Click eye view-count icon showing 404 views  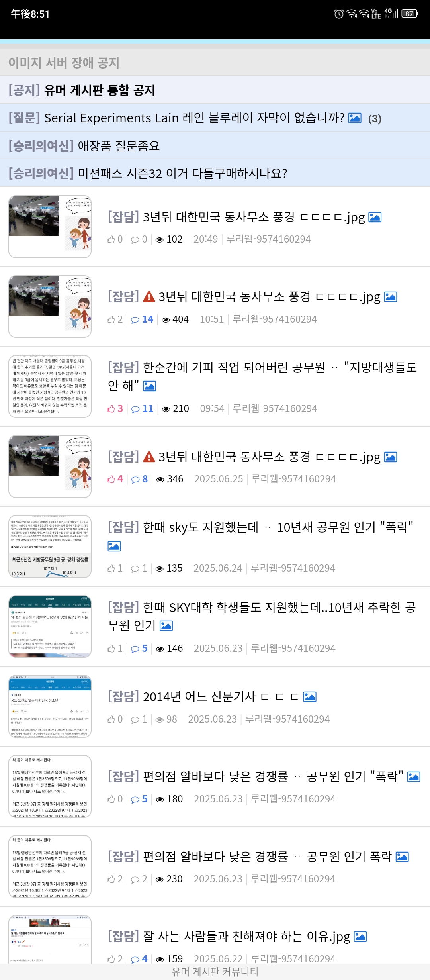click(x=166, y=319)
